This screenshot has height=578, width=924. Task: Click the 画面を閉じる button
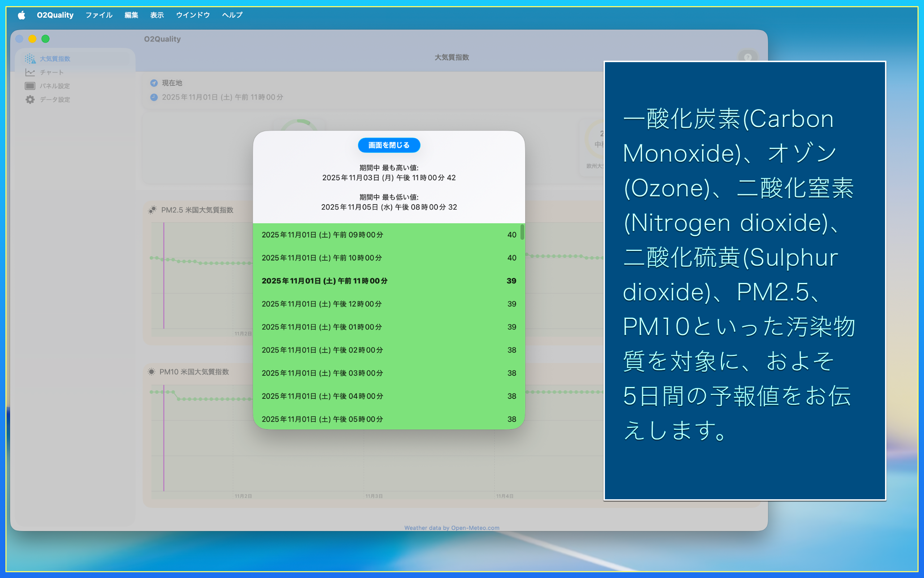[x=389, y=145]
